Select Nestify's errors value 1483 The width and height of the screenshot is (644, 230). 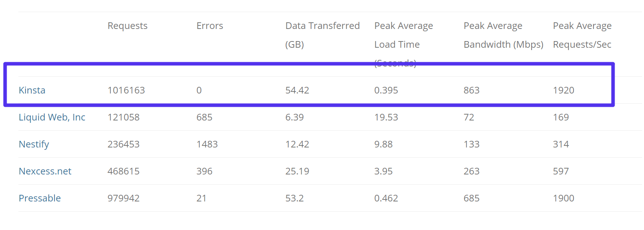[x=207, y=144]
